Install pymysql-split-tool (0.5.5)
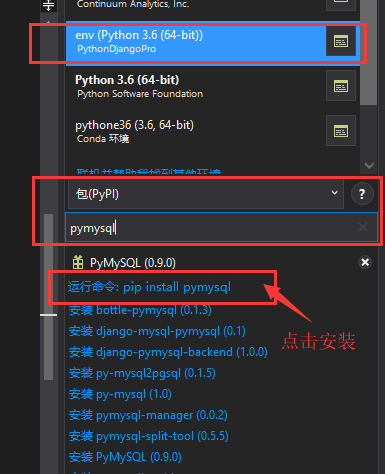The width and height of the screenshot is (385, 474). [149, 436]
